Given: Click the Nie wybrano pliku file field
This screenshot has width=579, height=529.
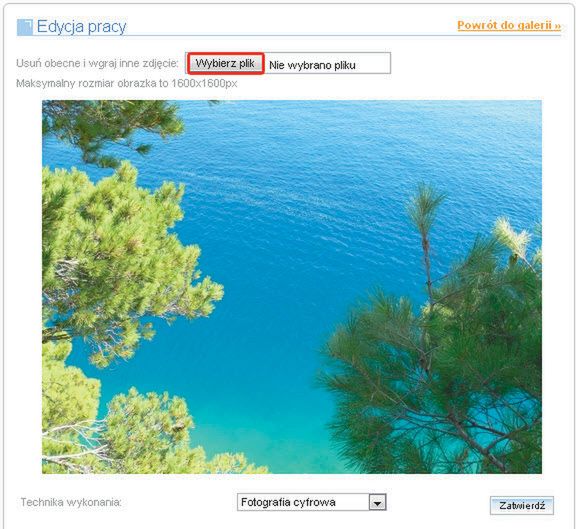Looking at the screenshot, I should click(x=327, y=65).
